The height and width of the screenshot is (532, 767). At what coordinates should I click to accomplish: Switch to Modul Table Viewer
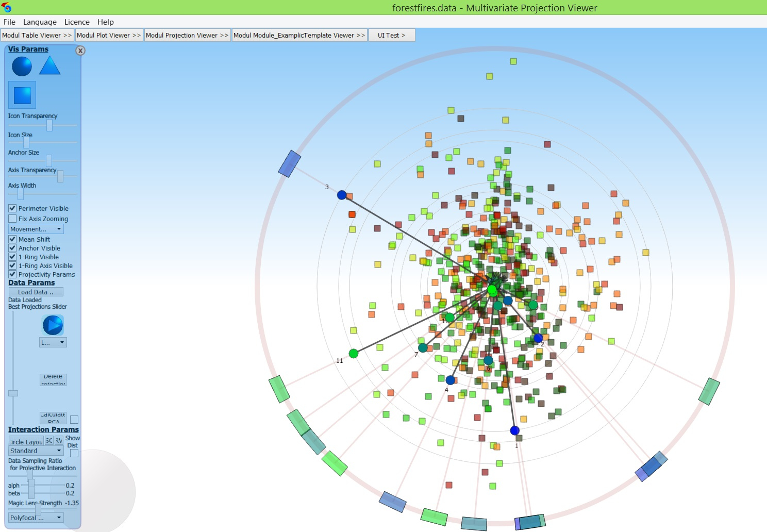click(x=37, y=35)
